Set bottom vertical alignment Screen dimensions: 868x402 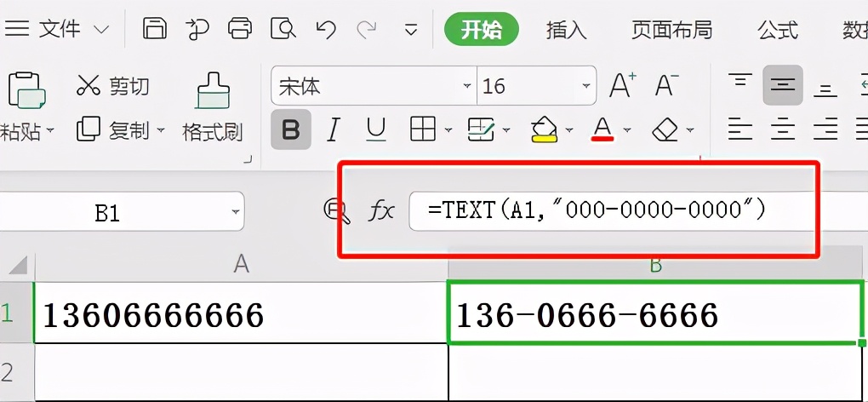coord(825,89)
